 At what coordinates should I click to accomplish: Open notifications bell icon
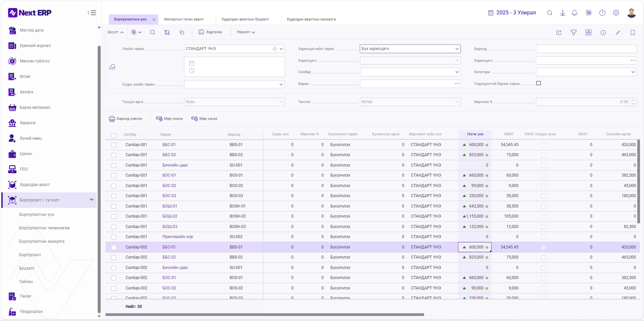[x=574, y=13]
